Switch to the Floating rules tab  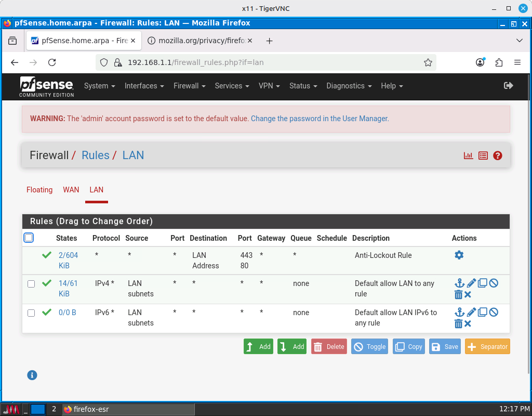coord(39,190)
